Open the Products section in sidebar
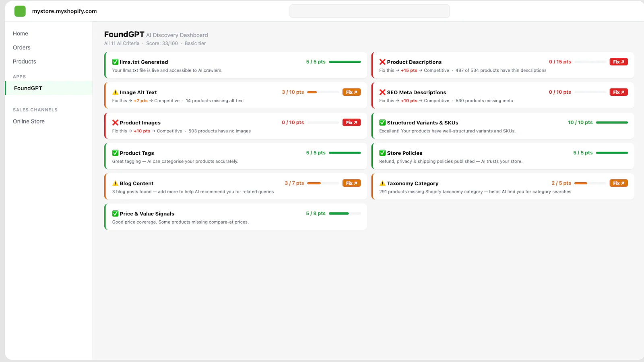 pyautogui.click(x=24, y=61)
